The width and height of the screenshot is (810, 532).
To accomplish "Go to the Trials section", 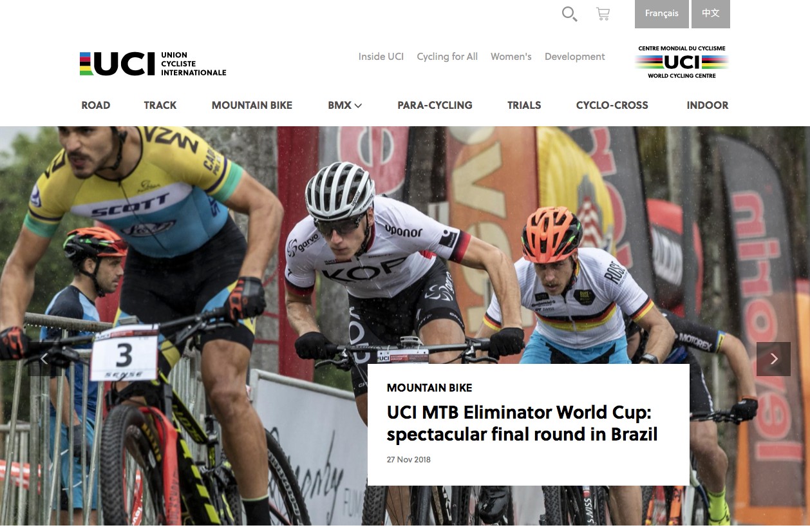I will 524,105.
